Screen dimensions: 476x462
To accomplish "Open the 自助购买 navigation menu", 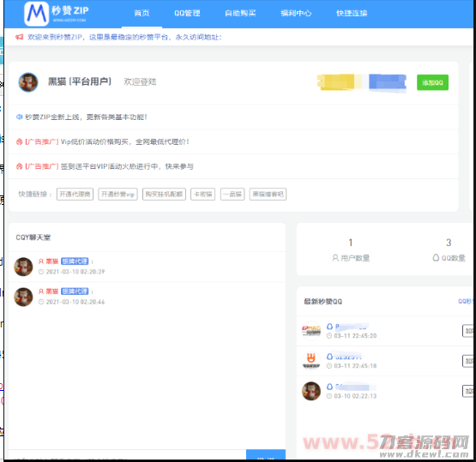I will [x=240, y=13].
